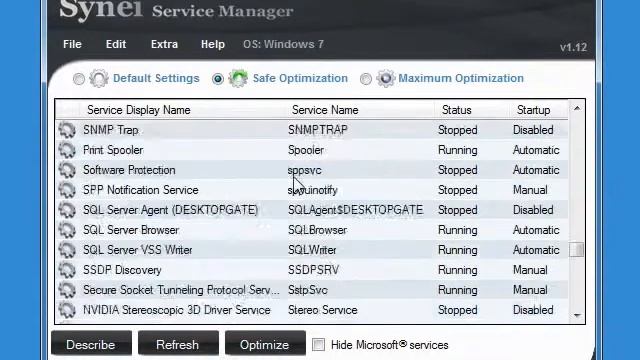Select the SNMP Trap service row
640x360 pixels.
click(x=311, y=130)
